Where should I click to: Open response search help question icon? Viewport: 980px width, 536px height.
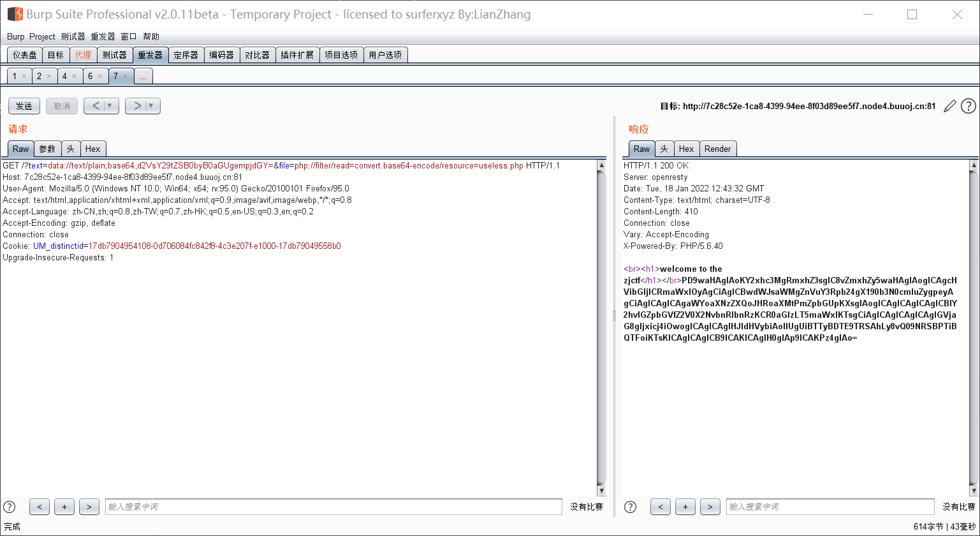tap(630, 507)
